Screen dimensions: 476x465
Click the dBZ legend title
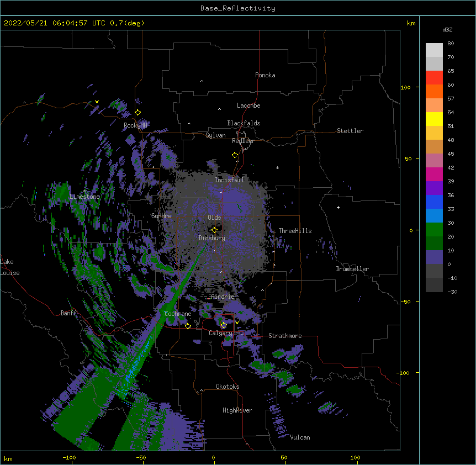pos(447,30)
